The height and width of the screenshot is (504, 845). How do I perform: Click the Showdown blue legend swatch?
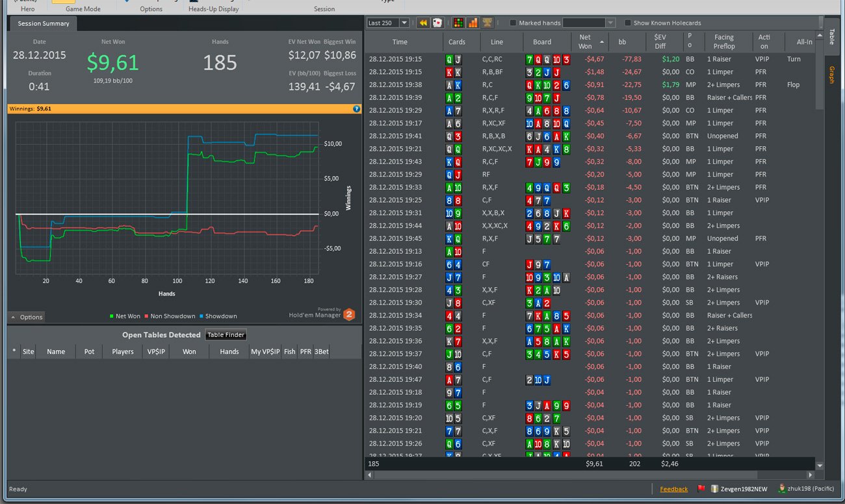[201, 316]
